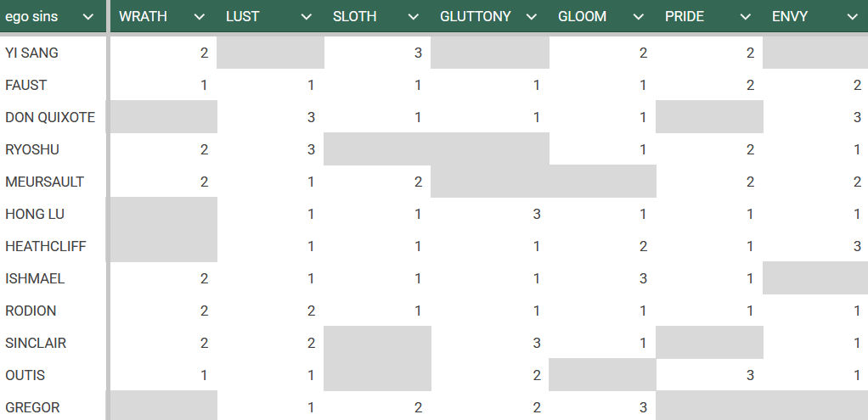Select Sinclair's empty gray SLOTH cell
Viewport: 868px width, 420px height.
pos(378,343)
